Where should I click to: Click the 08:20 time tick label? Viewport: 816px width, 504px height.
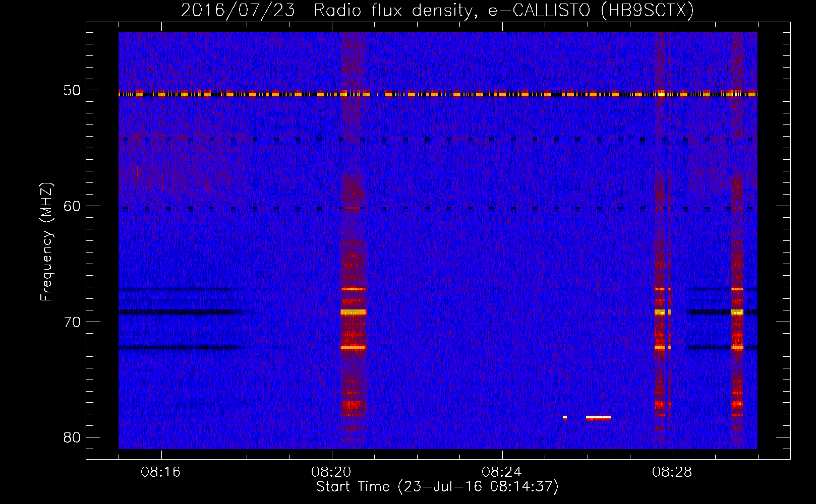click(x=331, y=472)
